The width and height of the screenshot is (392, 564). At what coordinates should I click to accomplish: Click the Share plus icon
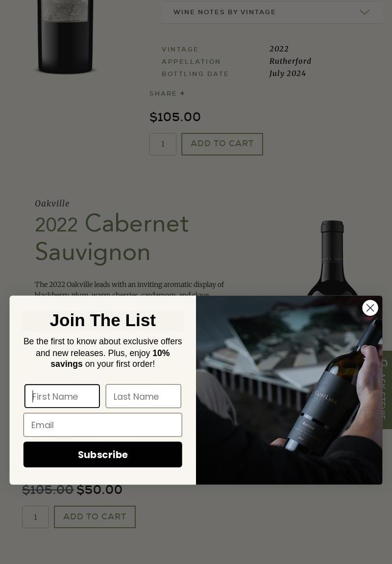[x=183, y=94]
